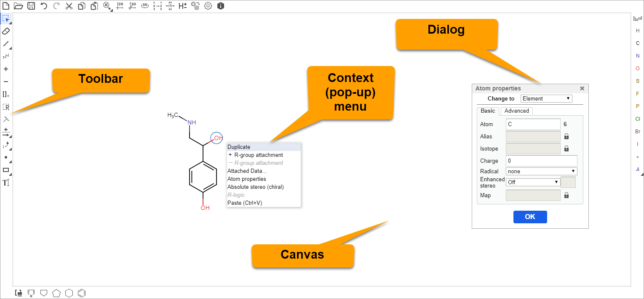Click the cyclopentane ring template

56,293
